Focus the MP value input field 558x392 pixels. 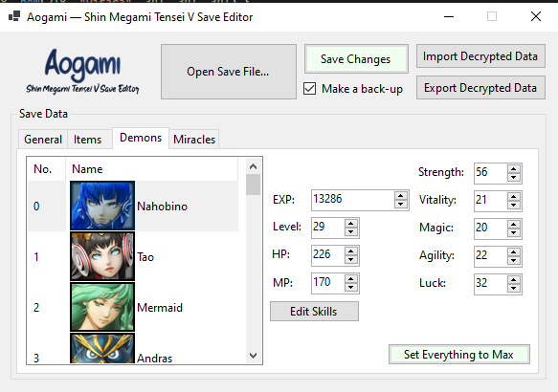(x=327, y=283)
